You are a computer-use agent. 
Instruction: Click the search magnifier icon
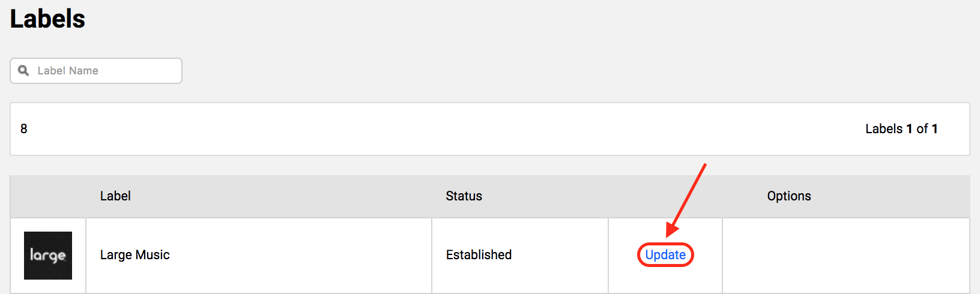23,71
